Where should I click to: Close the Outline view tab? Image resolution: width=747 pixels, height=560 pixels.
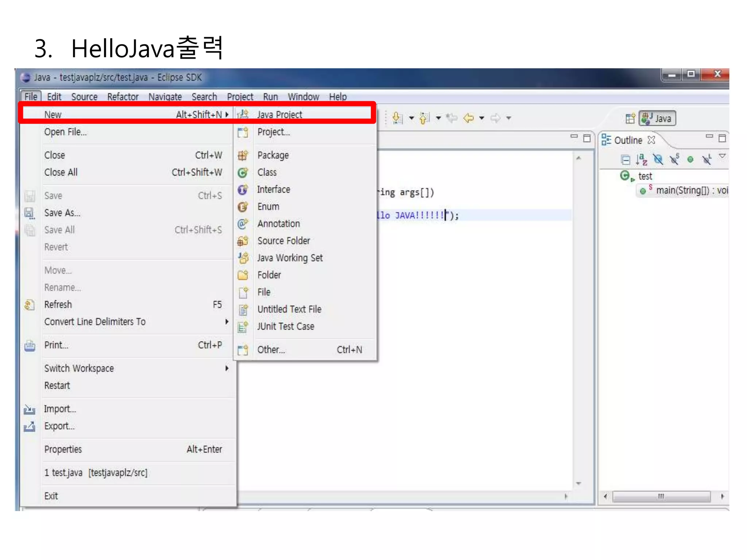(x=651, y=140)
